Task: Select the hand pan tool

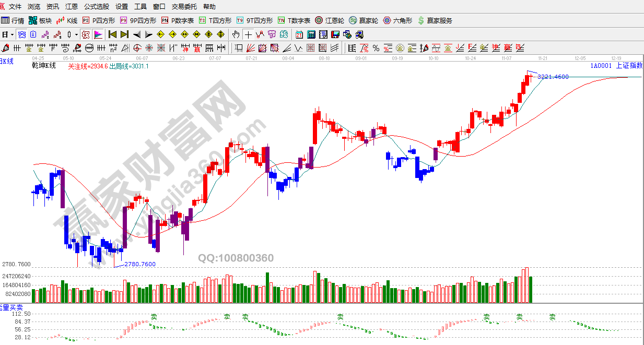Action: coord(236,34)
